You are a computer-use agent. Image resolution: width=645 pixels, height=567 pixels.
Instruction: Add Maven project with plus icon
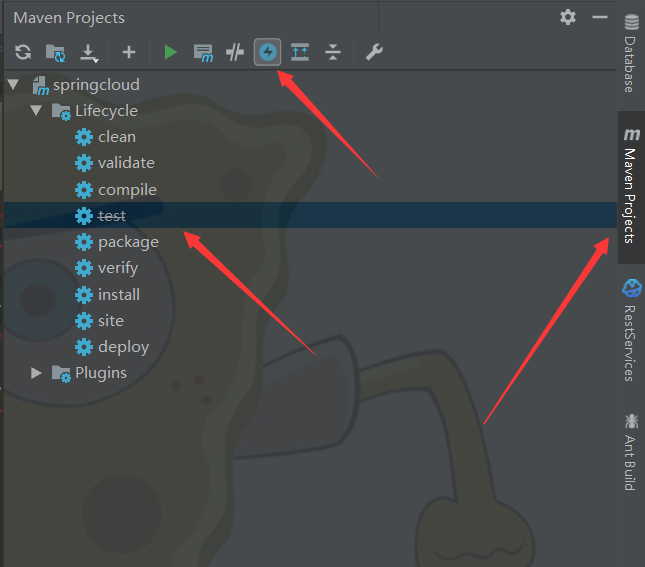click(x=129, y=52)
